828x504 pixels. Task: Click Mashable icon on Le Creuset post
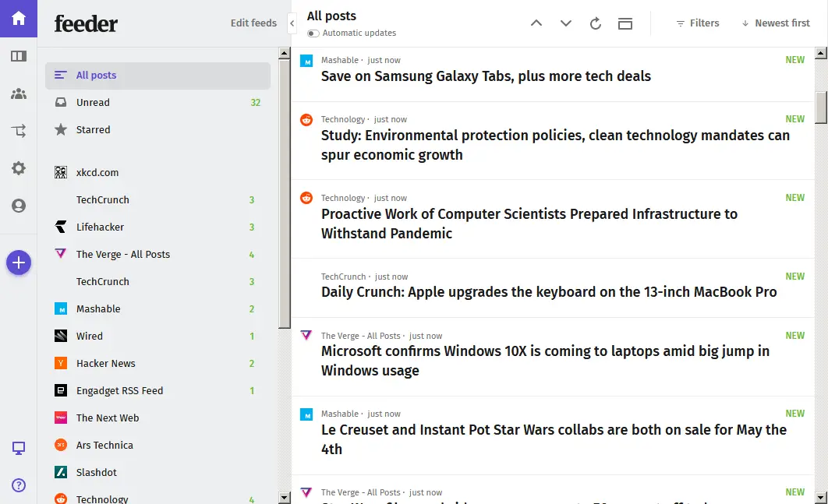pyautogui.click(x=306, y=414)
